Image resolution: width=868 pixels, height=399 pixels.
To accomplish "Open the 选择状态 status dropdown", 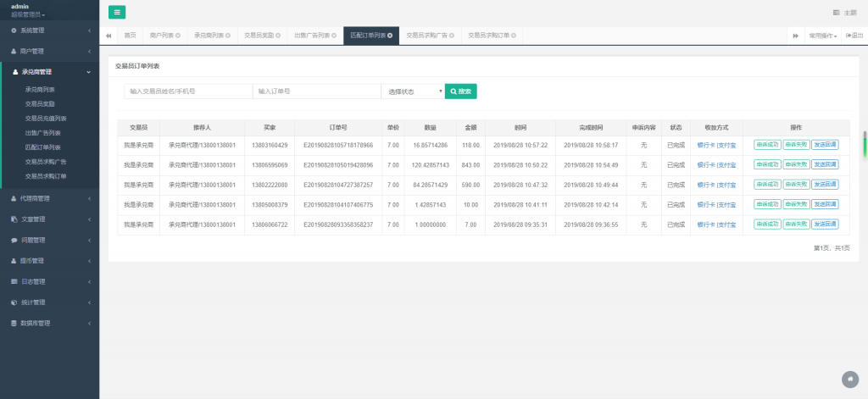I will [x=412, y=91].
